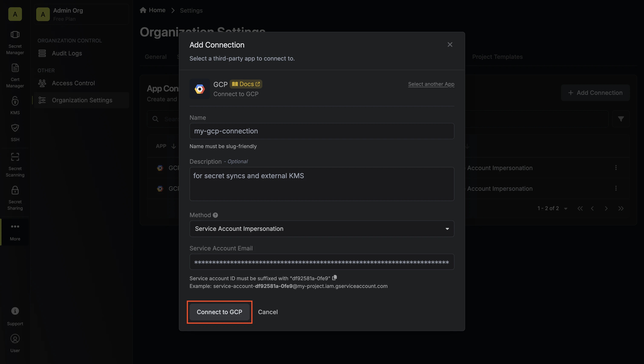
Task: Click the Service Account Email field
Action: [x=322, y=262]
